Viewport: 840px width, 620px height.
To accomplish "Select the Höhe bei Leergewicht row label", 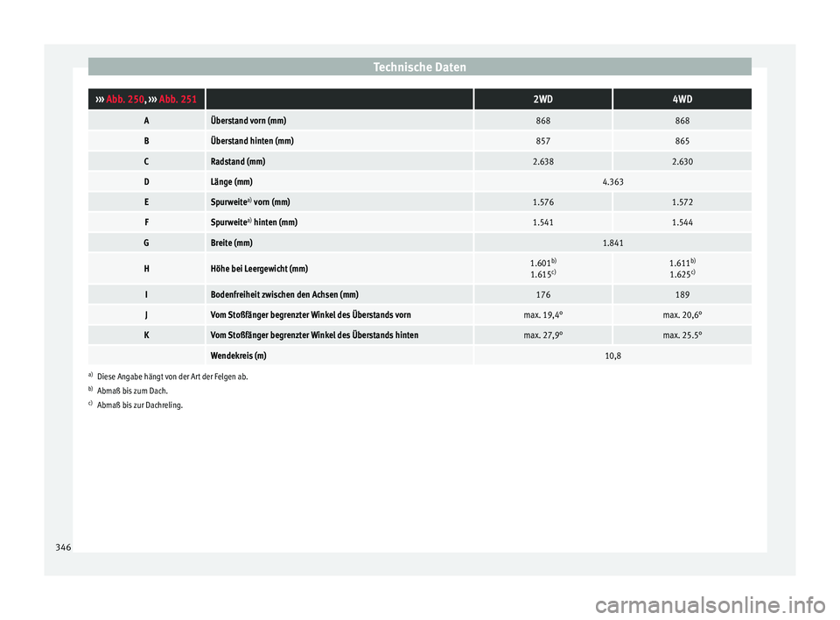I will click(259, 269).
